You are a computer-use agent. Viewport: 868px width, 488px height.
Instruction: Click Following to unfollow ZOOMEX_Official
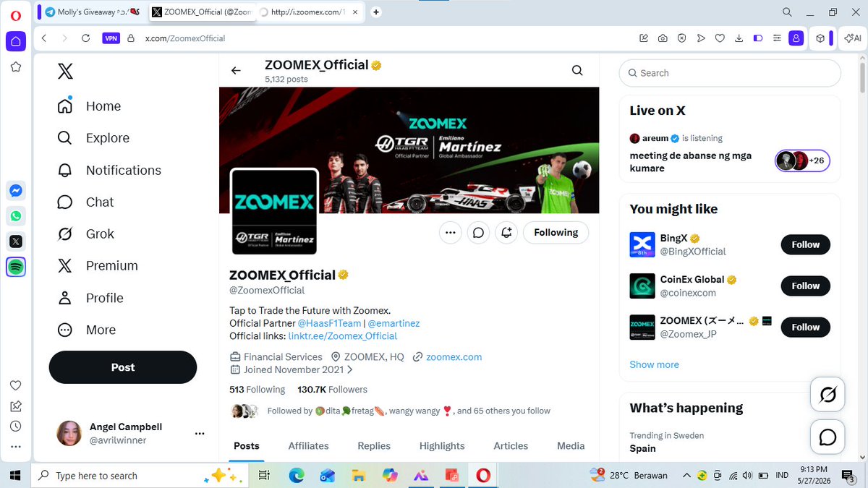(556, 232)
